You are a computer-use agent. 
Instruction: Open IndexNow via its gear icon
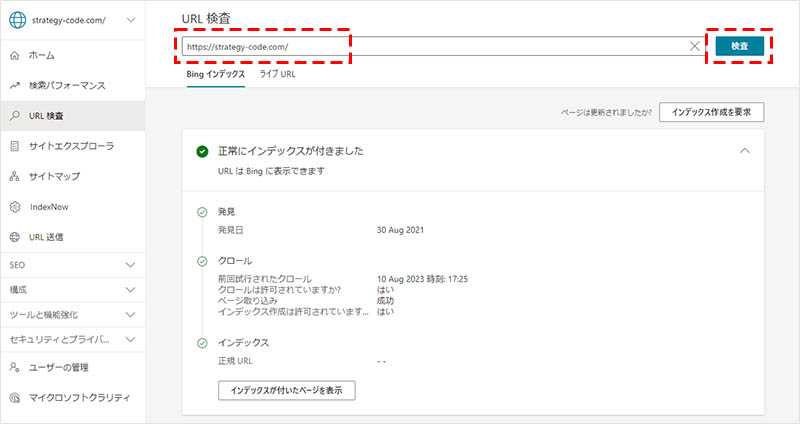(x=13, y=207)
